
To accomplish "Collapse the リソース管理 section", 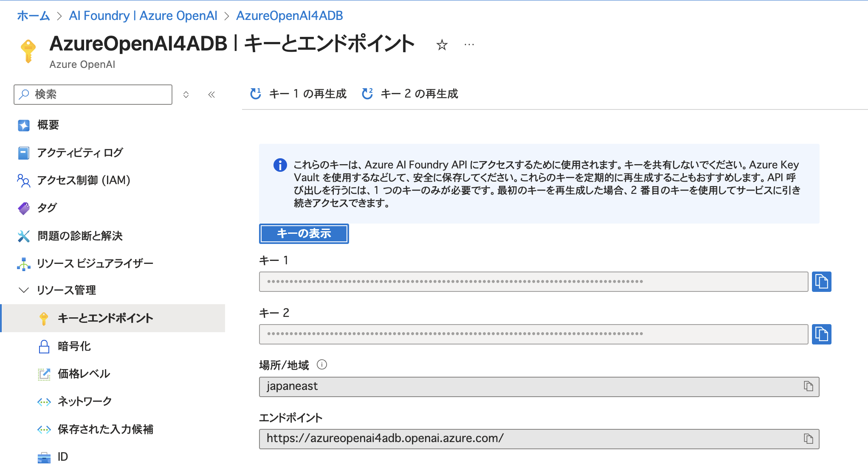I will point(24,290).
